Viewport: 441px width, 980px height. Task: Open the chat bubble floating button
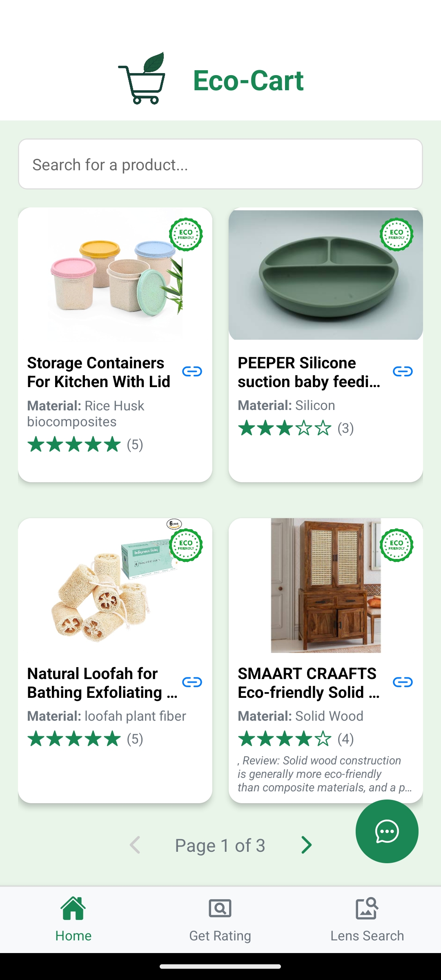coord(387,831)
